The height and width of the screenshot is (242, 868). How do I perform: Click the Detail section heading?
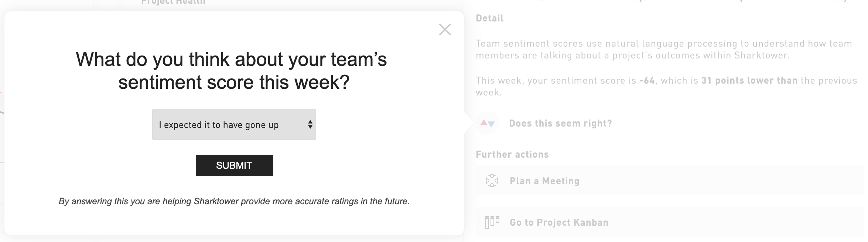[489, 18]
